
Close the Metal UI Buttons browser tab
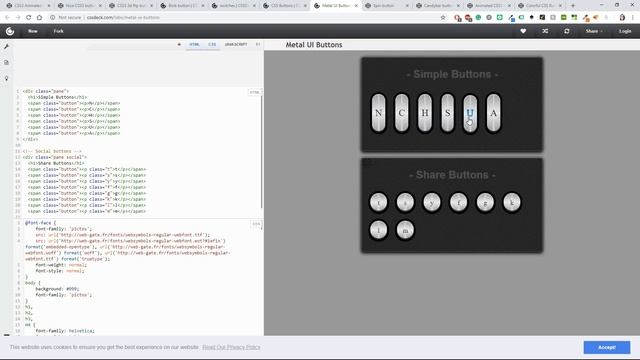[356, 6]
